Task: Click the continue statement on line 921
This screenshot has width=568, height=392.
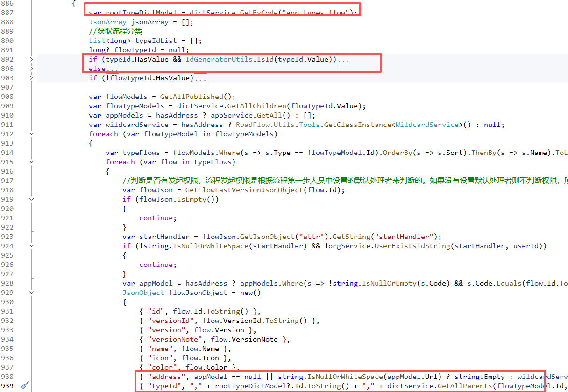Action: (156, 218)
